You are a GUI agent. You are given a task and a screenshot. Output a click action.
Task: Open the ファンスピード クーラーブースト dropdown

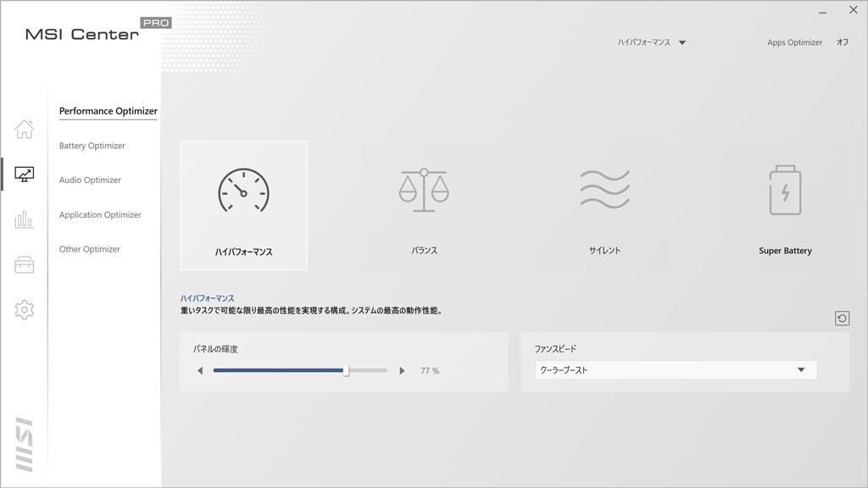(676, 370)
